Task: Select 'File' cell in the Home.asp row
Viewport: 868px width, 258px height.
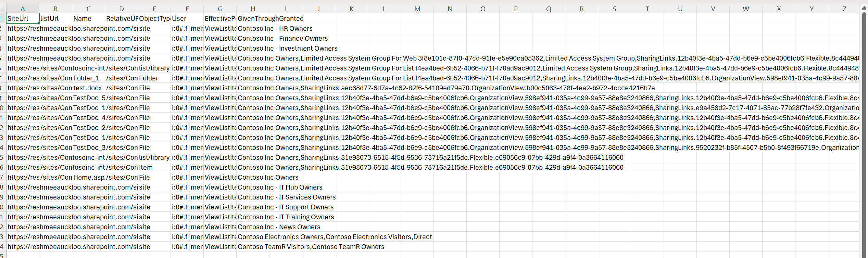Action: click(x=154, y=177)
